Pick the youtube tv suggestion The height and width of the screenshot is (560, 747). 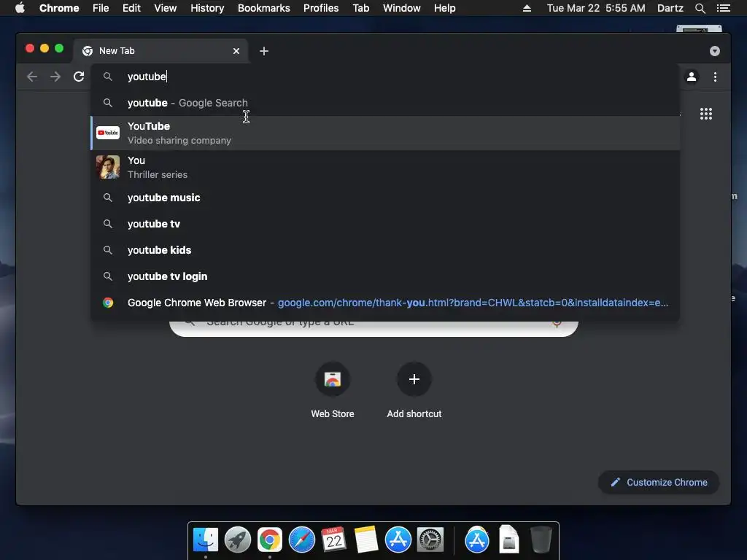(385, 224)
